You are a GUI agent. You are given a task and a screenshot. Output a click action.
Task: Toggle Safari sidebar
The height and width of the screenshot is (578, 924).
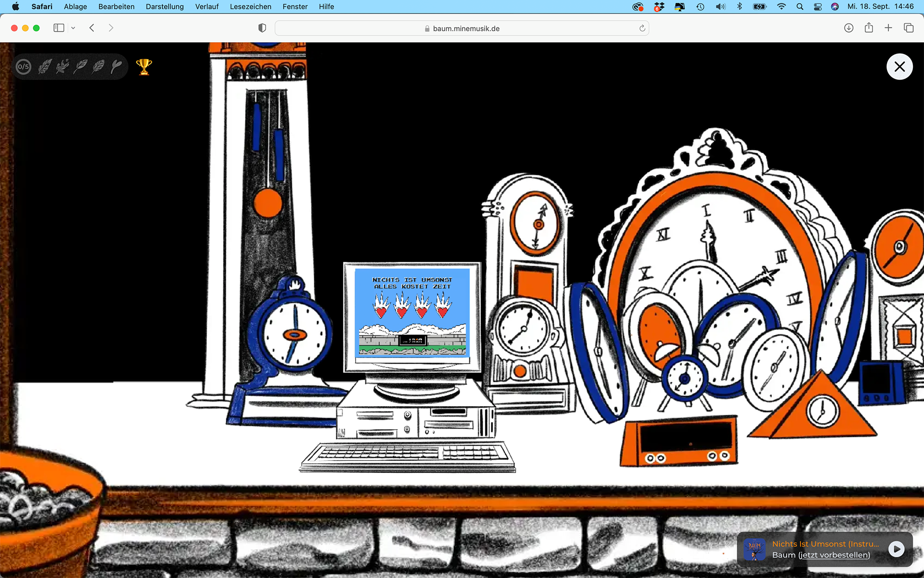(59, 28)
